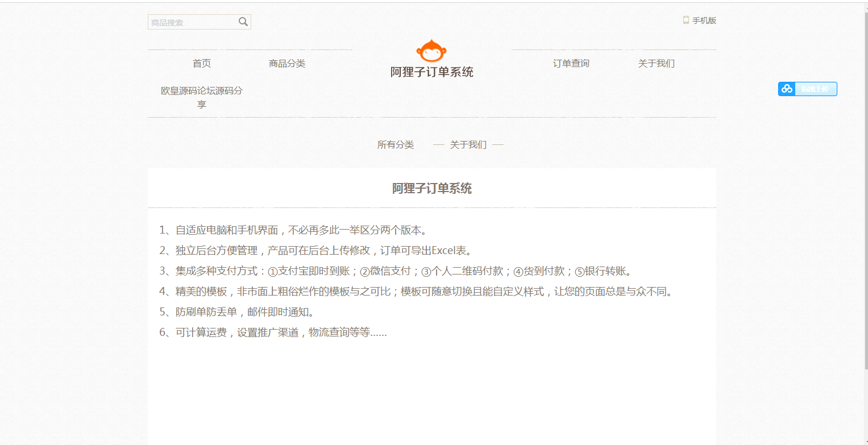The image size is (868, 445).
Task: Click the orange monkey logo
Action: pos(431,51)
